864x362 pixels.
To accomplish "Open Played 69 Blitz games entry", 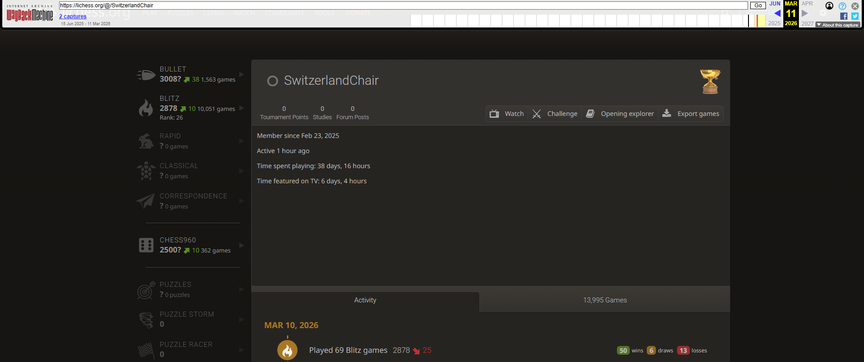I will (x=348, y=350).
